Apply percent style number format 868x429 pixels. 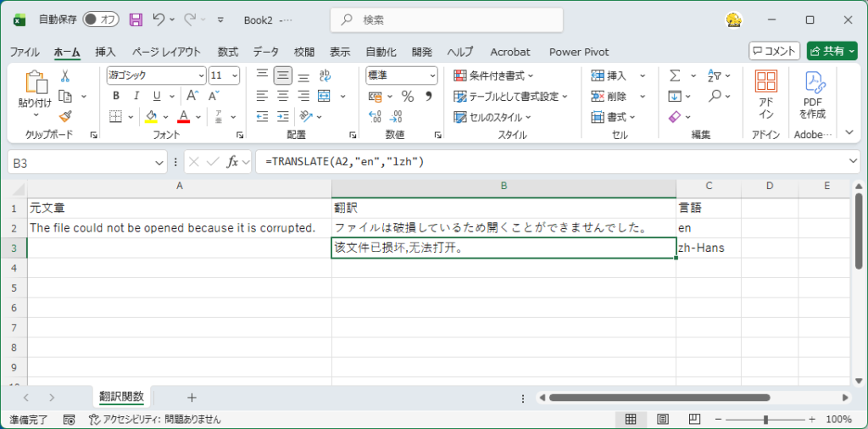coord(407,96)
